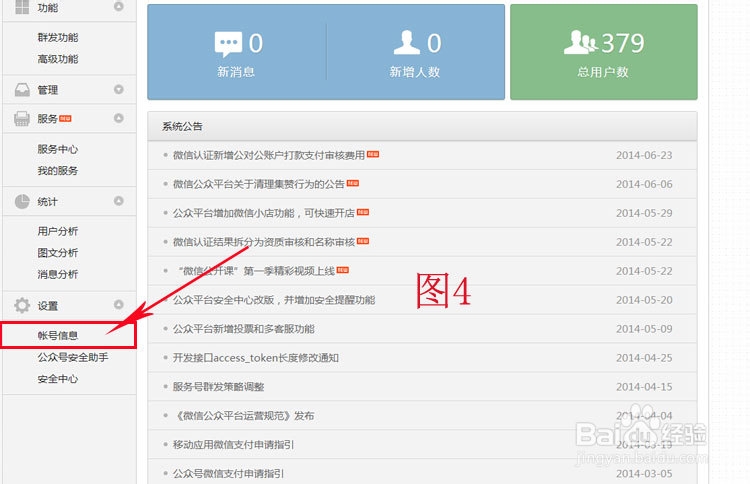Open 帐号信息 under settings

[x=58, y=335]
